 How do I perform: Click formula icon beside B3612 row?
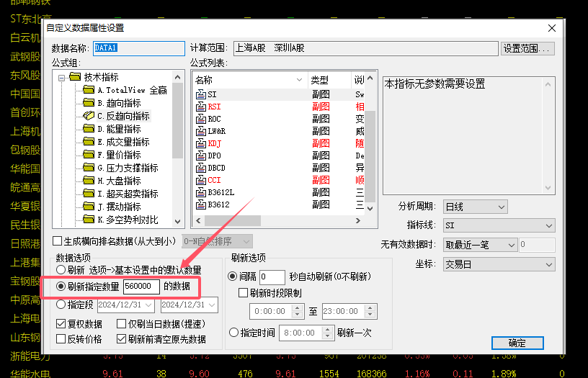click(201, 204)
